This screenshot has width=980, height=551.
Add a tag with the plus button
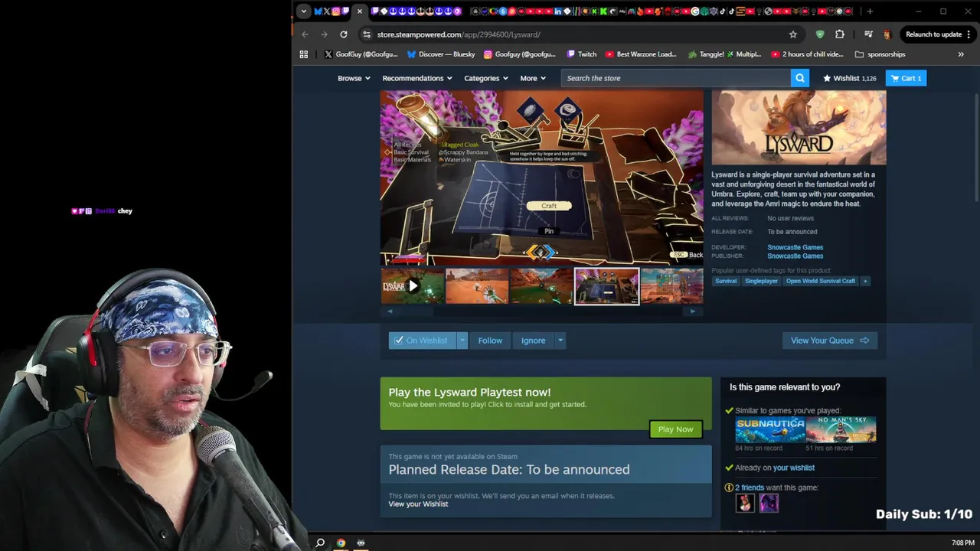pyautogui.click(x=865, y=281)
